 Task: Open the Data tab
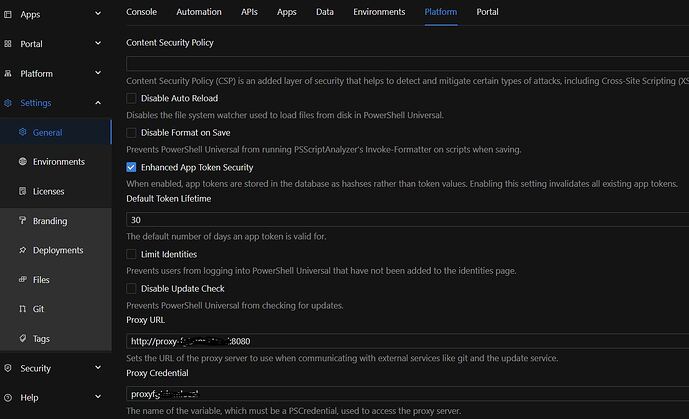[325, 12]
